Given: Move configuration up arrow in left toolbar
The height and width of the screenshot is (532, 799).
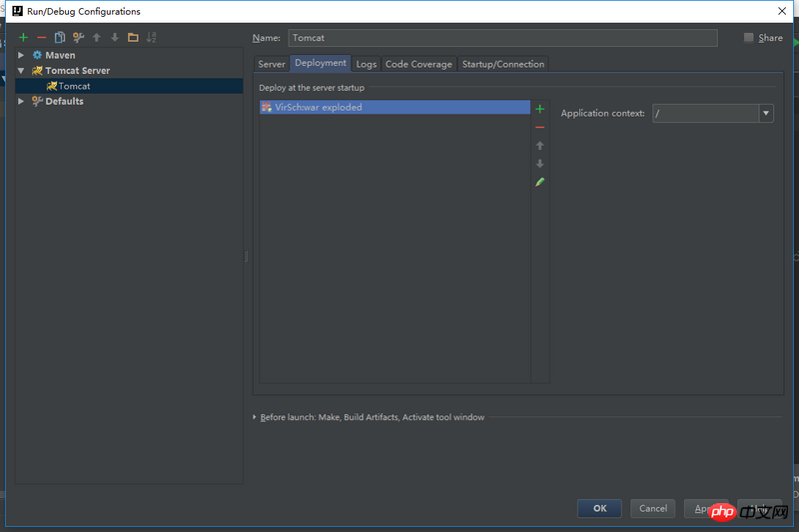Looking at the screenshot, I should coord(97,37).
